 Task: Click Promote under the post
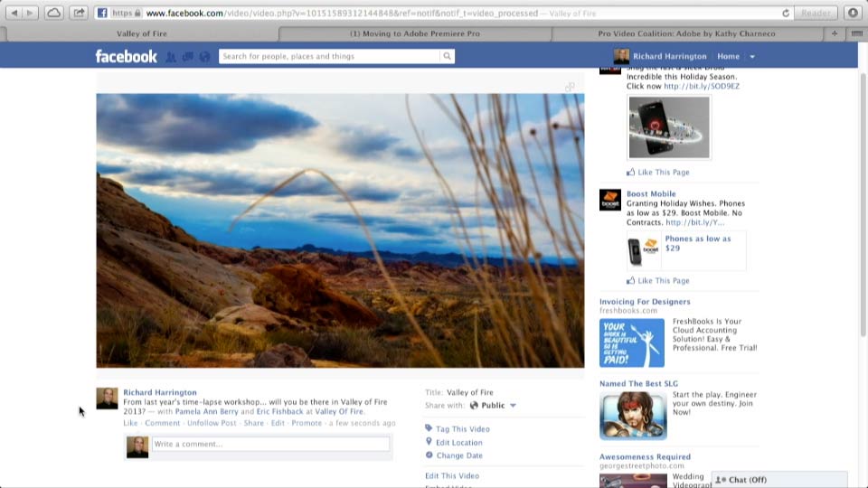307,423
